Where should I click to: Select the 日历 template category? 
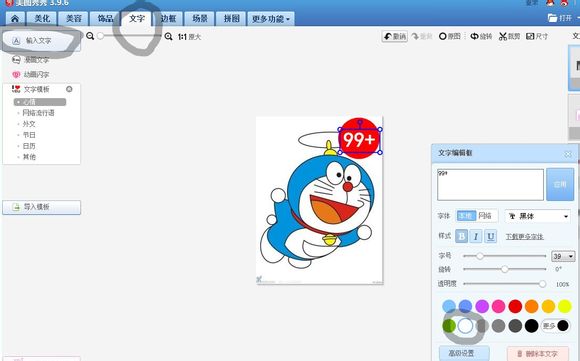coord(28,146)
